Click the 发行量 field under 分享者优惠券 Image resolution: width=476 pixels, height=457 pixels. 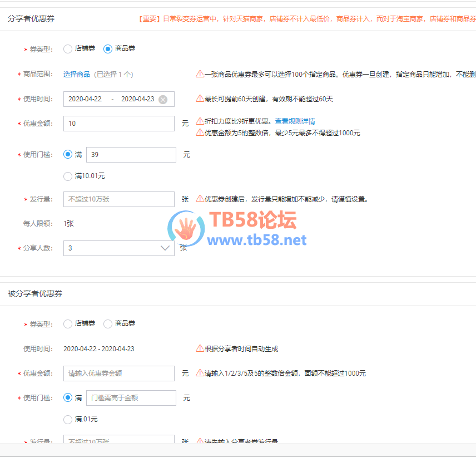(118, 199)
